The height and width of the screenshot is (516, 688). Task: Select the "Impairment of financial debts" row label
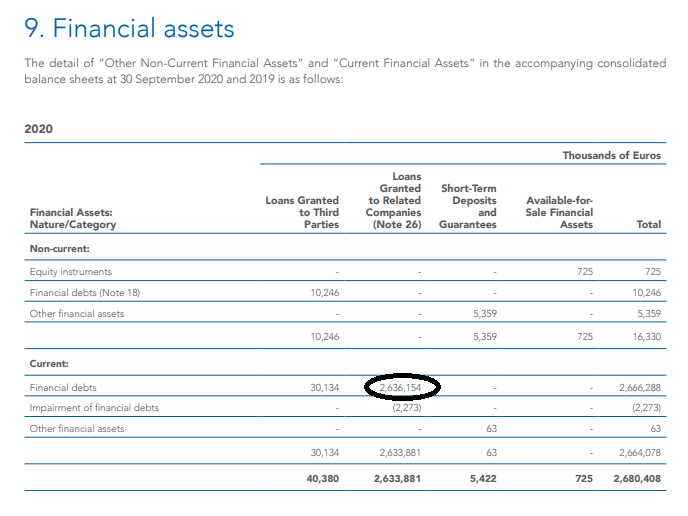(94, 408)
